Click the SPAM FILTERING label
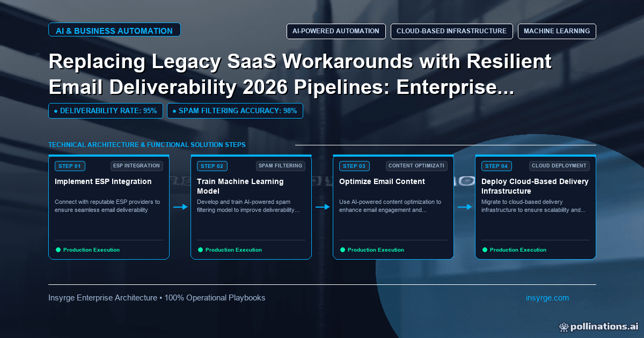This screenshot has height=338, width=644. 280,166
